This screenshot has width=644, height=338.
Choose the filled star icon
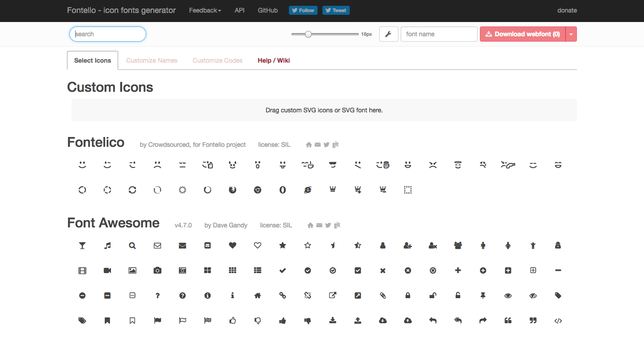tap(283, 245)
